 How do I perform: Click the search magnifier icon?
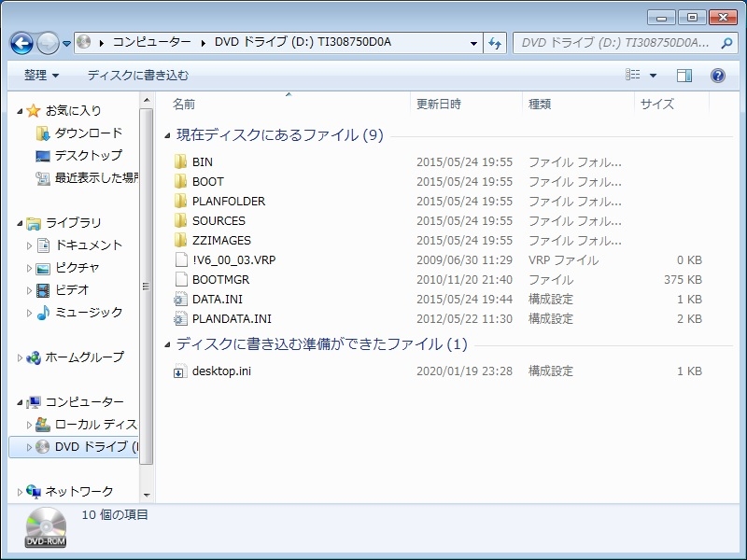click(x=726, y=43)
